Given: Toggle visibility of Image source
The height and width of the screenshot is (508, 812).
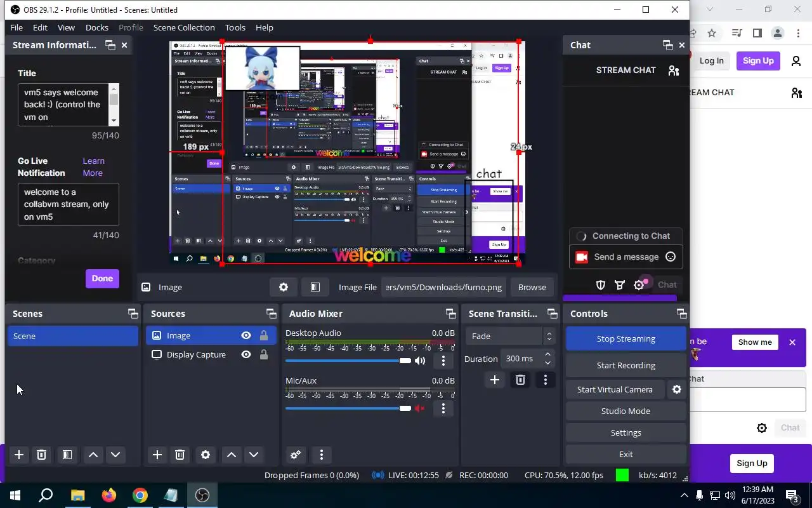Looking at the screenshot, I should click(246, 335).
